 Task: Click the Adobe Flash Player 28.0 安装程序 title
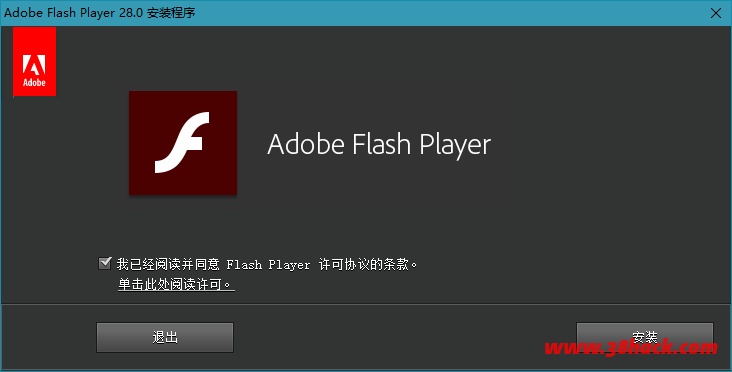(x=99, y=13)
